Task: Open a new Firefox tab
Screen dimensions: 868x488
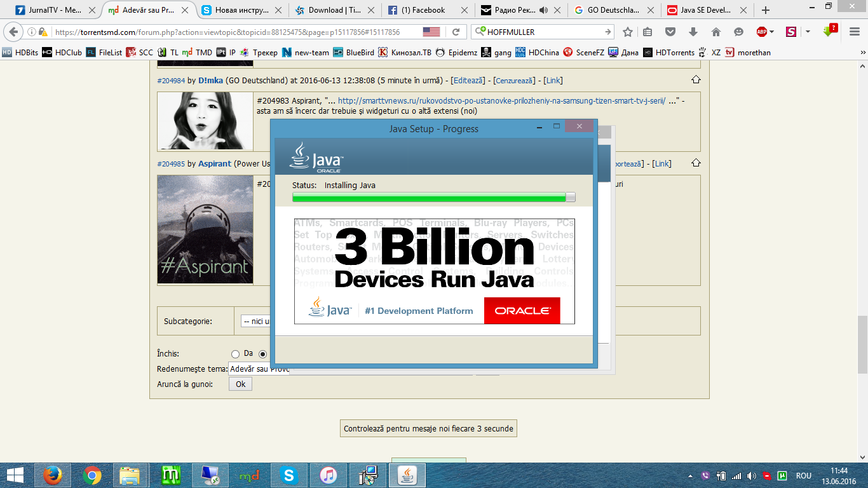Action: point(766,10)
